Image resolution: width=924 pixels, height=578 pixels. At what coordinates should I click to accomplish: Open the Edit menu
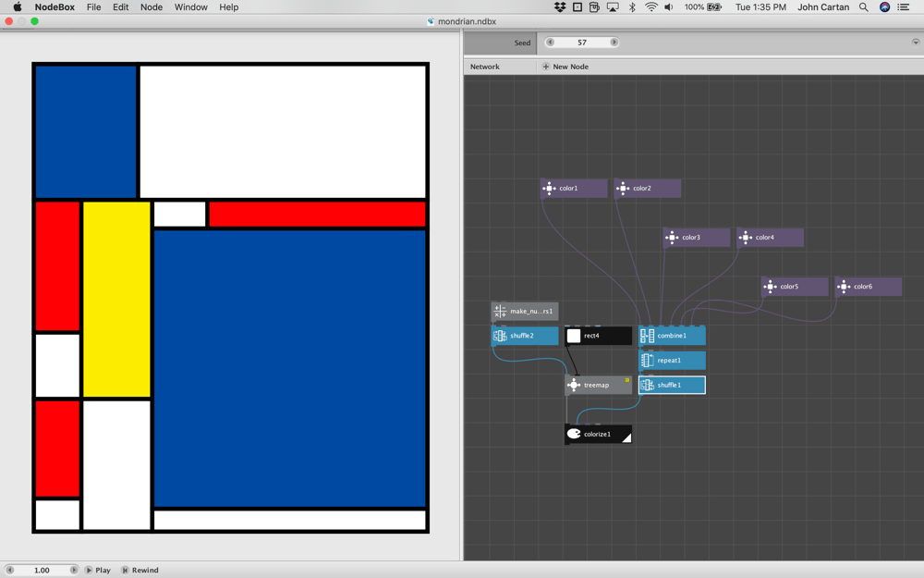point(121,7)
